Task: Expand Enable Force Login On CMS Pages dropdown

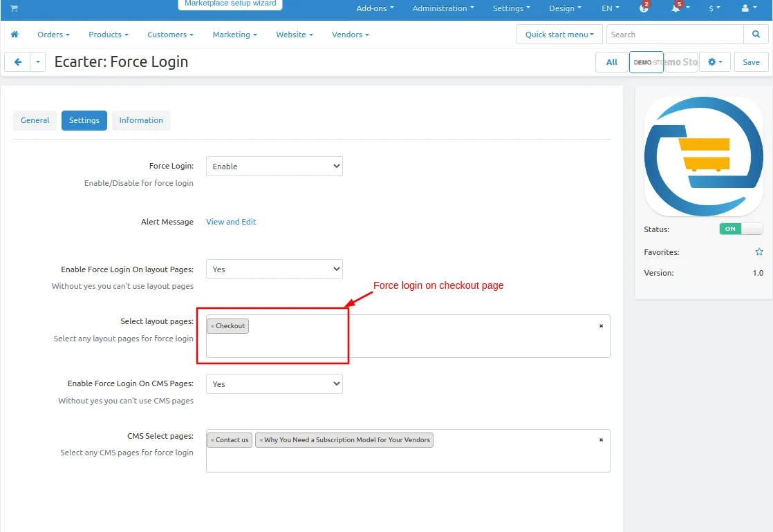Action: tap(274, 383)
